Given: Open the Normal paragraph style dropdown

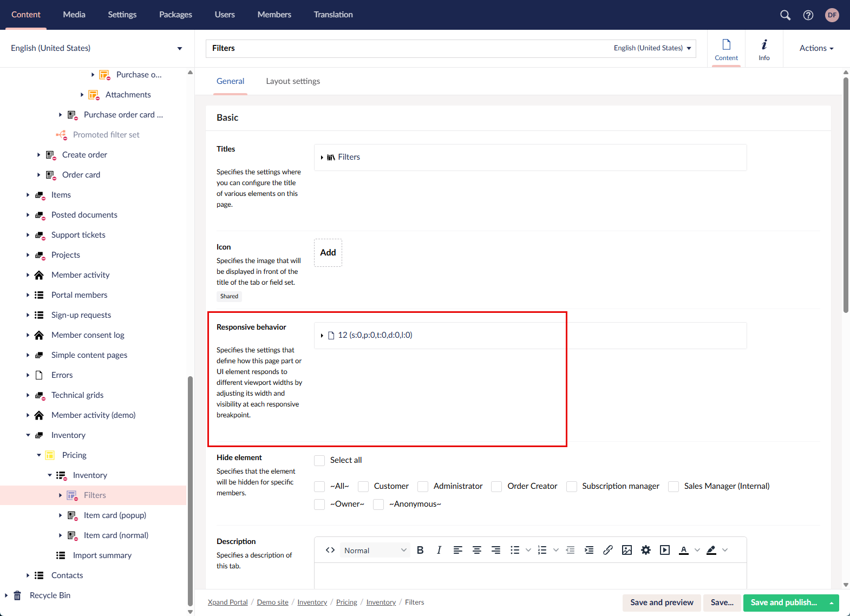Looking at the screenshot, I should 375,550.
